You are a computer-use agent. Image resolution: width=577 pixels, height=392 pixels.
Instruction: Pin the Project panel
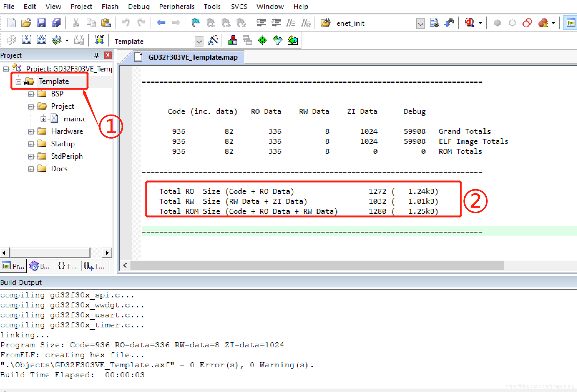[x=96, y=55]
